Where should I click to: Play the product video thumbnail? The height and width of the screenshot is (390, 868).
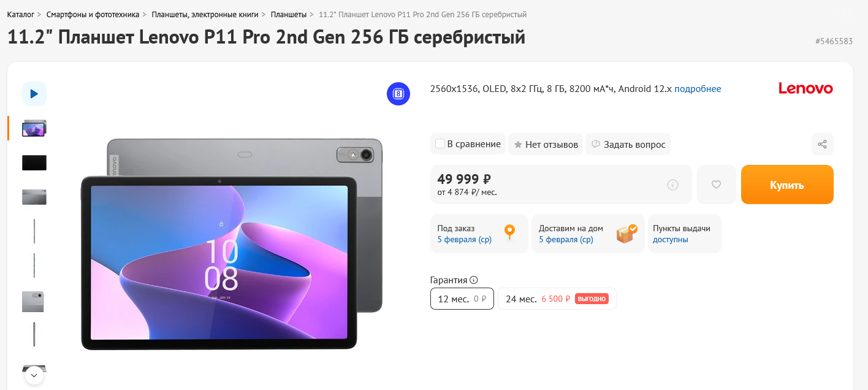(34, 94)
